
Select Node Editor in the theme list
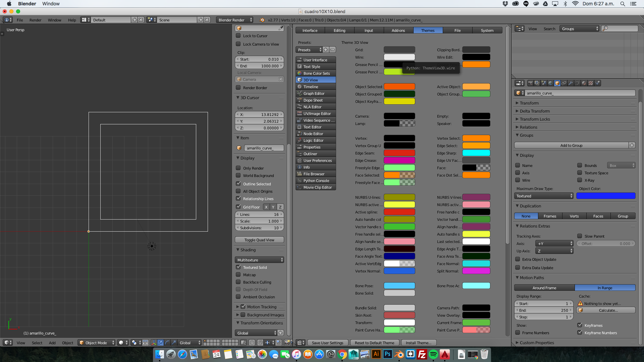click(x=313, y=134)
